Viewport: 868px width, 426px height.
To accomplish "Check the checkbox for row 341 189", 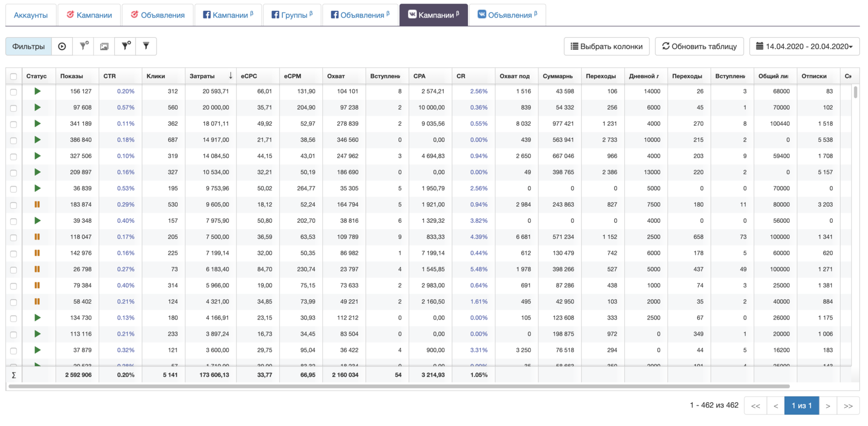I will click(x=13, y=124).
